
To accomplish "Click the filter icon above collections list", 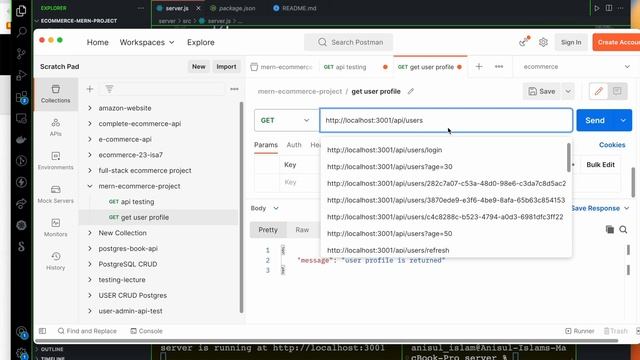I will [109, 89].
